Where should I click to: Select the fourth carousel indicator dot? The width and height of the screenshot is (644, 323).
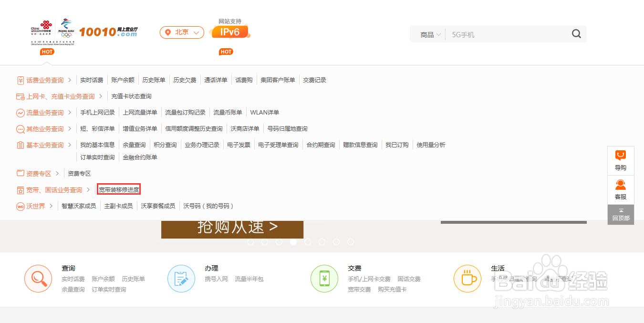tap(293, 242)
